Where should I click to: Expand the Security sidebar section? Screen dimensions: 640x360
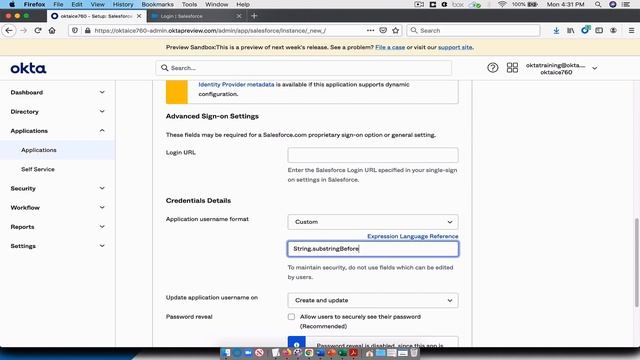tap(57, 188)
